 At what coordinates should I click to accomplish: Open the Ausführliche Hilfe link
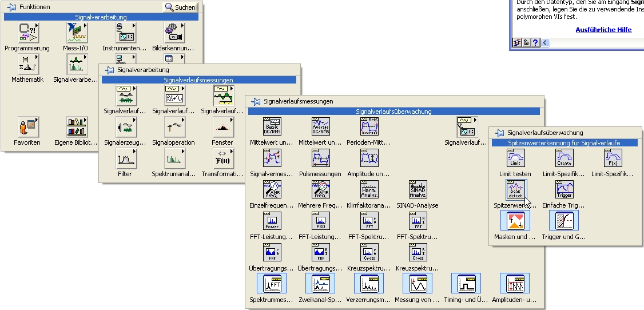(x=603, y=30)
